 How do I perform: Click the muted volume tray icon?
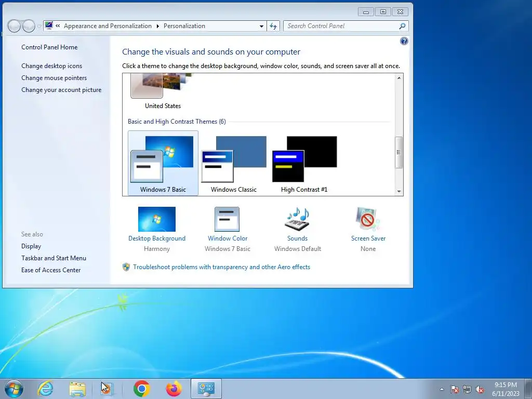[x=480, y=389]
